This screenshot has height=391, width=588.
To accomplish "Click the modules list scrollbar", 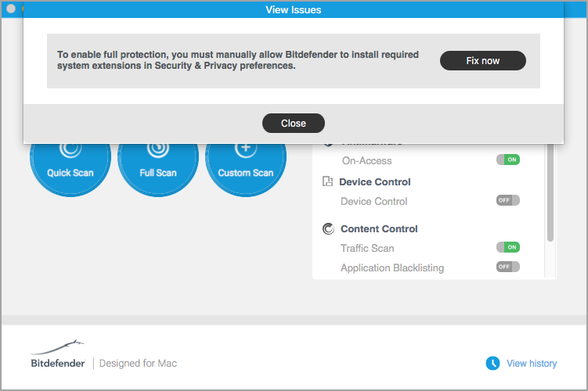I will pyautogui.click(x=550, y=192).
